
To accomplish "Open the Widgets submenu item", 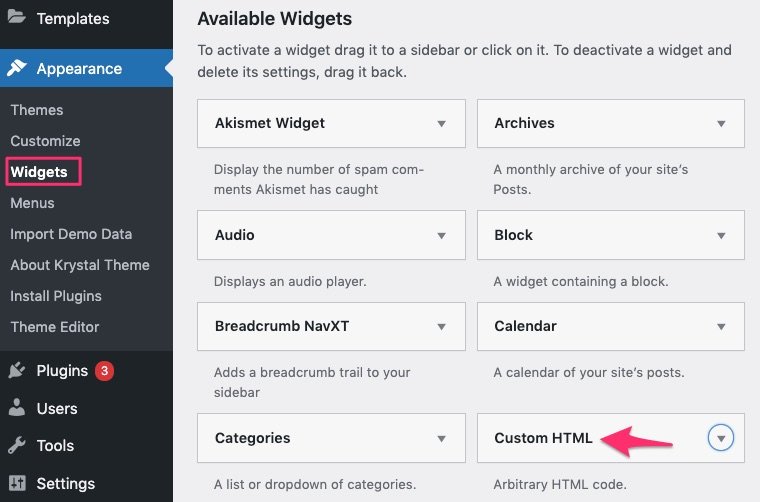I will [39, 172].
